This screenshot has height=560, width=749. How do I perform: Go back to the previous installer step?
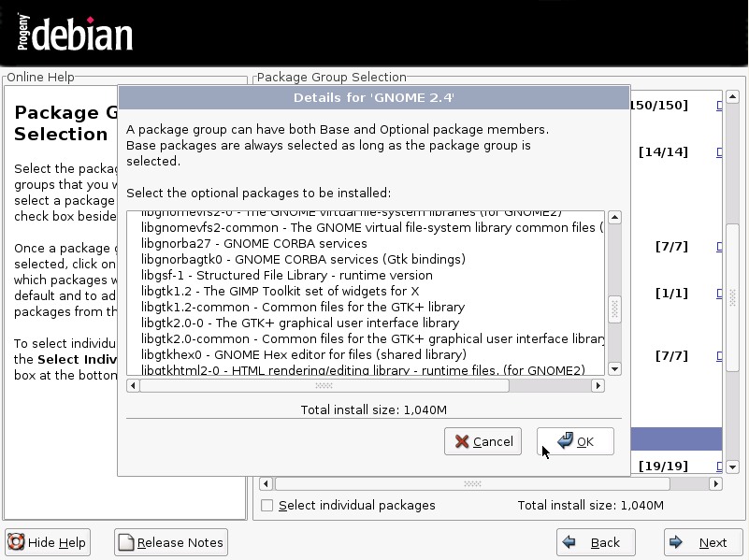595,542
